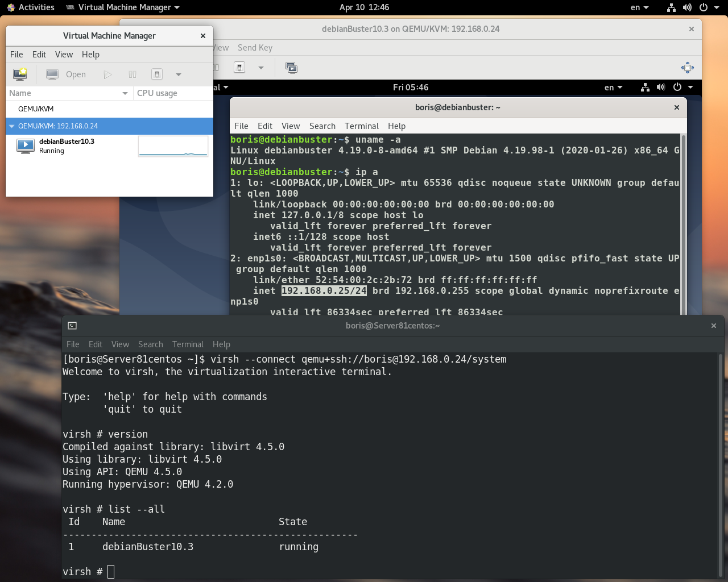728x582 pixels.
Task: Click the network status icon in host top bar
Action: click(671, 7)
